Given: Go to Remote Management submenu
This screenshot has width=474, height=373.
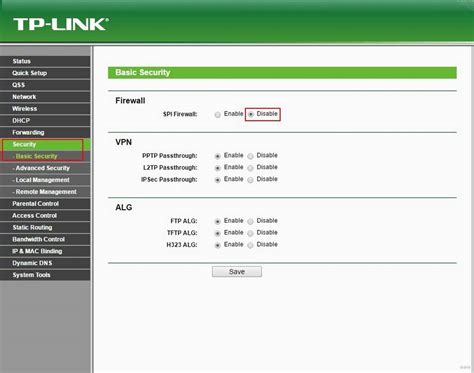Looking at the screenshot, I should click(x=45, y=192).
